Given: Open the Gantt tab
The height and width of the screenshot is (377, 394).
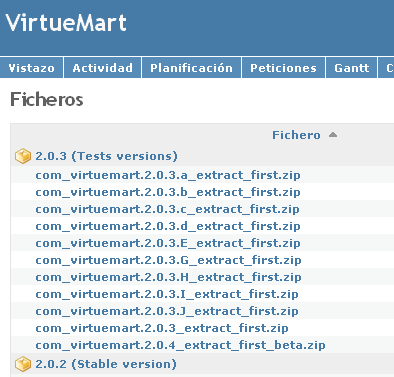Looking at the screenshot, I should click(x=352, y=68).
